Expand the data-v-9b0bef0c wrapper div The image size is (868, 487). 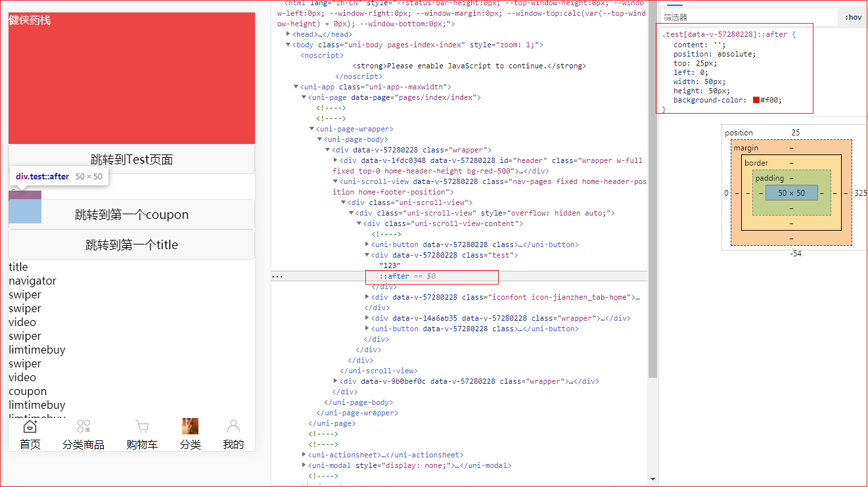click(336, 381)
